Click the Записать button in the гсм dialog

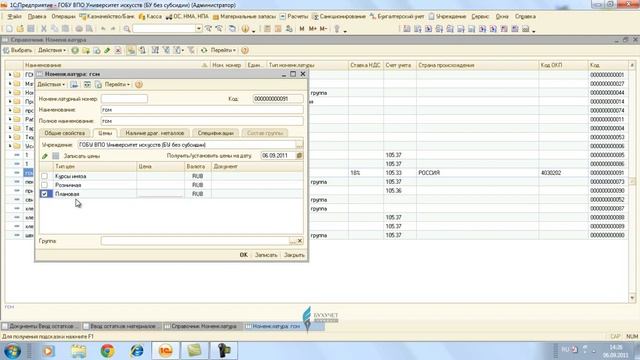coord(266,255)
